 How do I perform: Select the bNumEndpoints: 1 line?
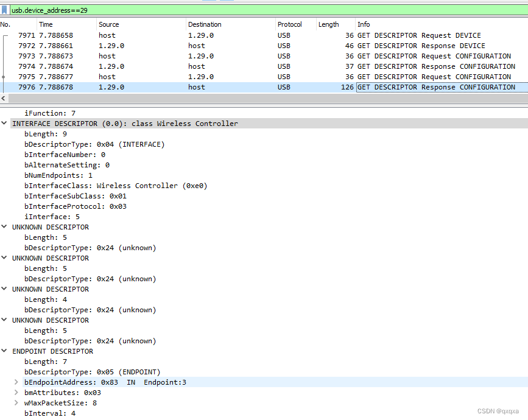point(58,175)
